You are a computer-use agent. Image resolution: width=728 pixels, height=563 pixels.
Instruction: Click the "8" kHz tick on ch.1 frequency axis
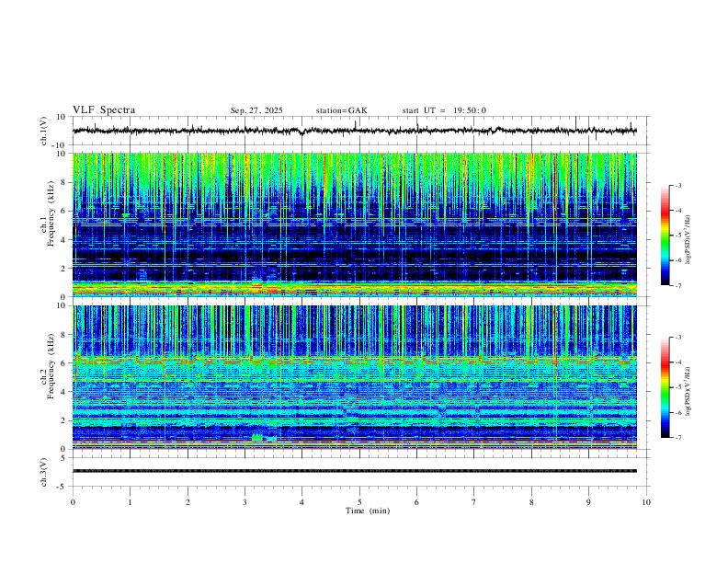coord(64,182)
